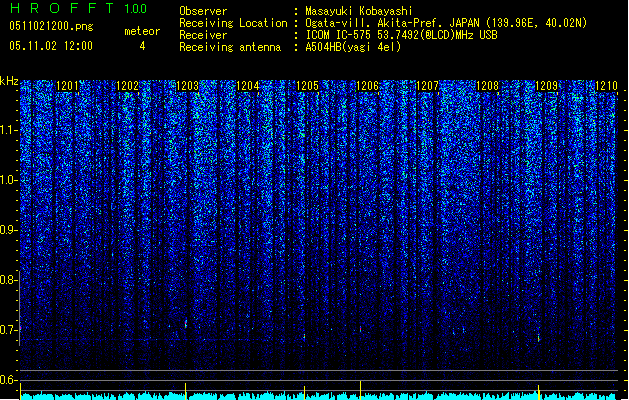Click the "Receiving Location" label
The image size is (629, 400).
pyautogui.click(x=233, y=23)
